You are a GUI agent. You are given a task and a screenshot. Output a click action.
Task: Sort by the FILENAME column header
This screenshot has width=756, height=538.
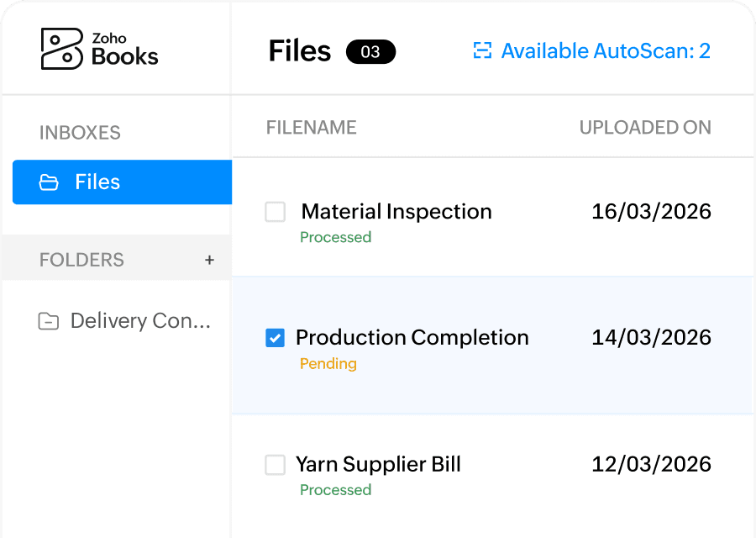tap(312, 128)
